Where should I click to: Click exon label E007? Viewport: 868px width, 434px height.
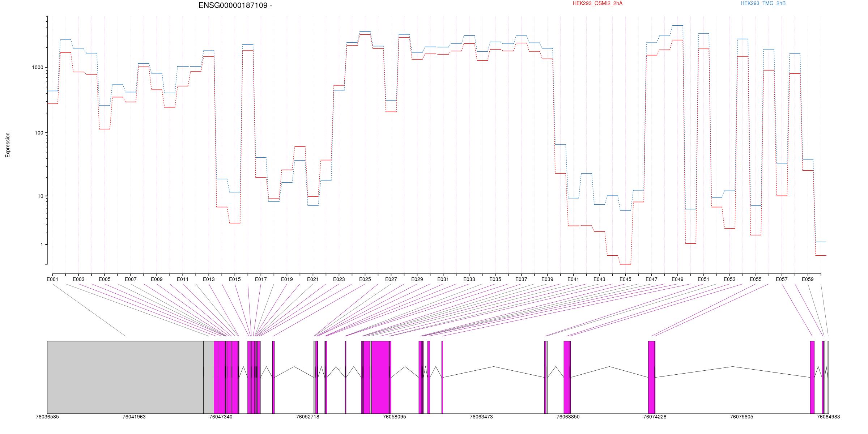coord(131,279)
